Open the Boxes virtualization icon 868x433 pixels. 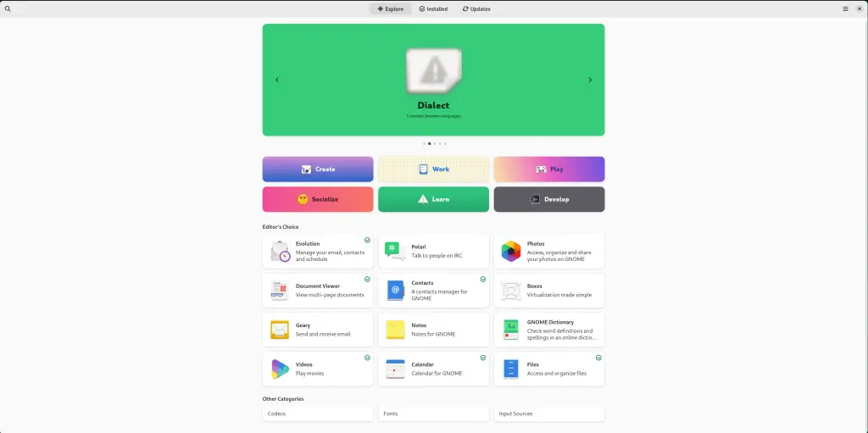[510, 291]
